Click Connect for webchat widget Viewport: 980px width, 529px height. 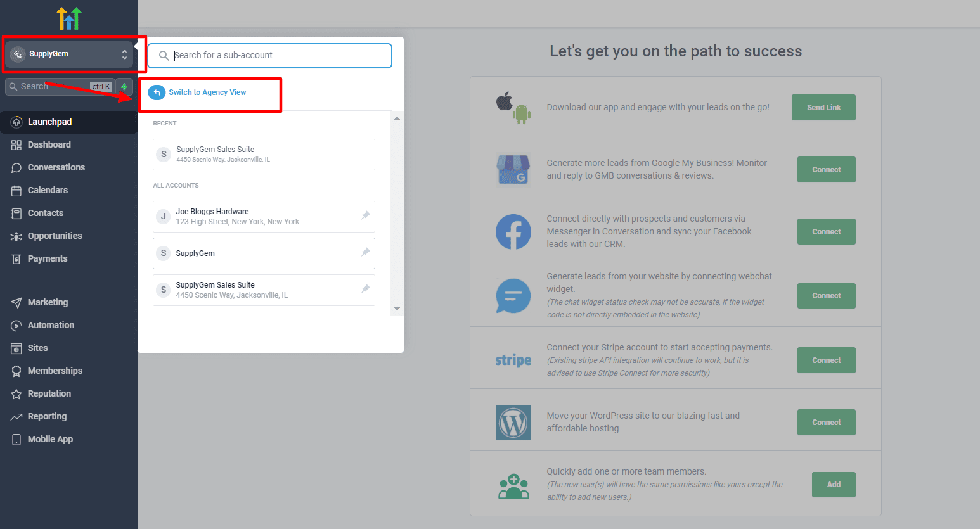pyautogui.click(x=827, y=296)
